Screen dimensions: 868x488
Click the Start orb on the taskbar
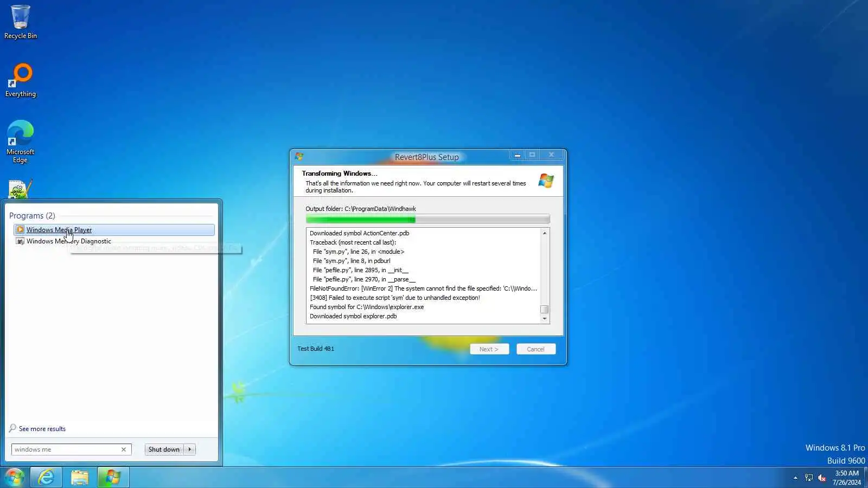coord(15,477)
